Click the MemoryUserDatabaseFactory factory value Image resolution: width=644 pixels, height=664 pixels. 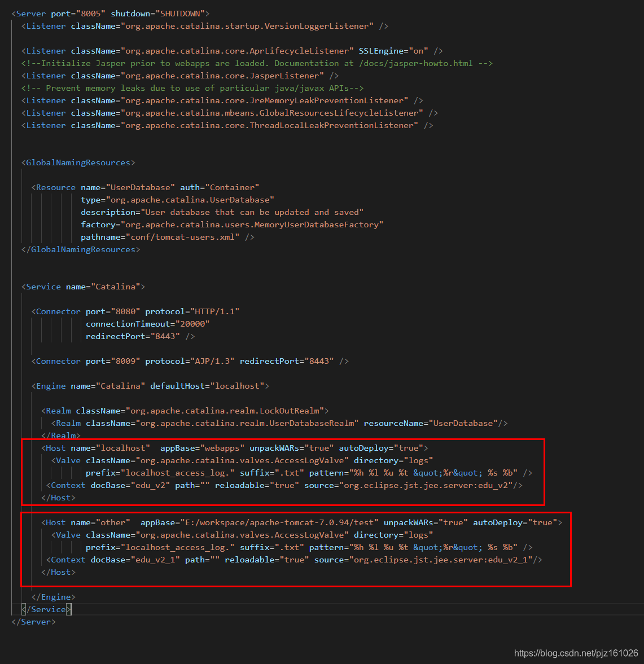pyautogui.click(x=252, y=225)
